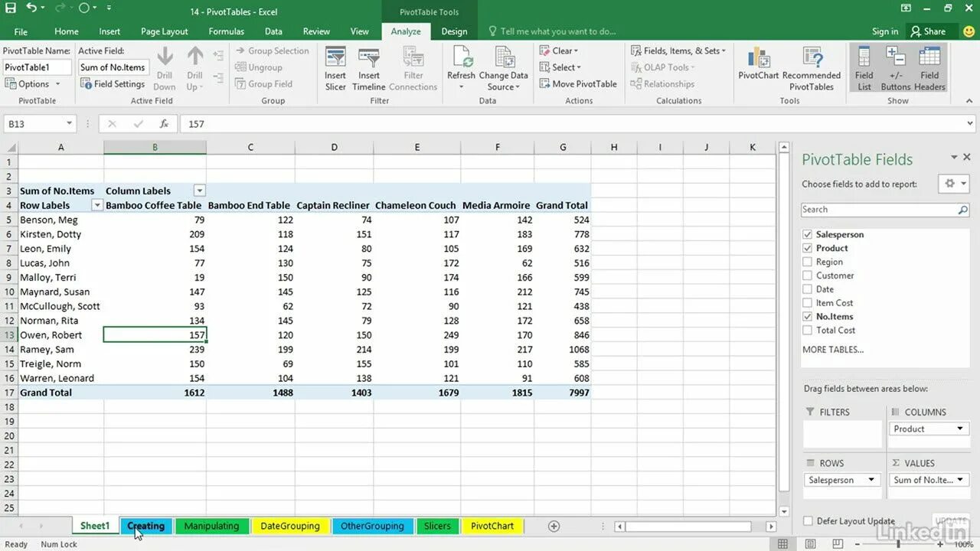
Task: Expand the Fields, Items, & Sets menu
Action: (678, 51)
